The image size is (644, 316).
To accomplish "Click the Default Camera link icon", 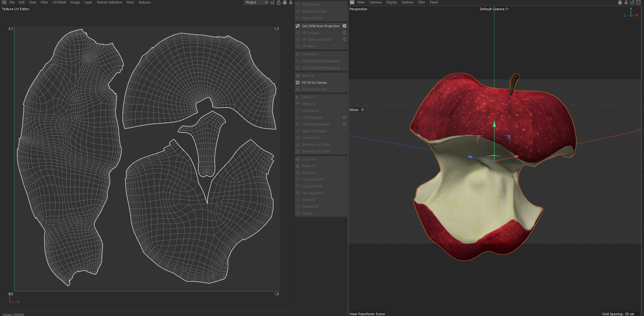I will click(507, 9).
